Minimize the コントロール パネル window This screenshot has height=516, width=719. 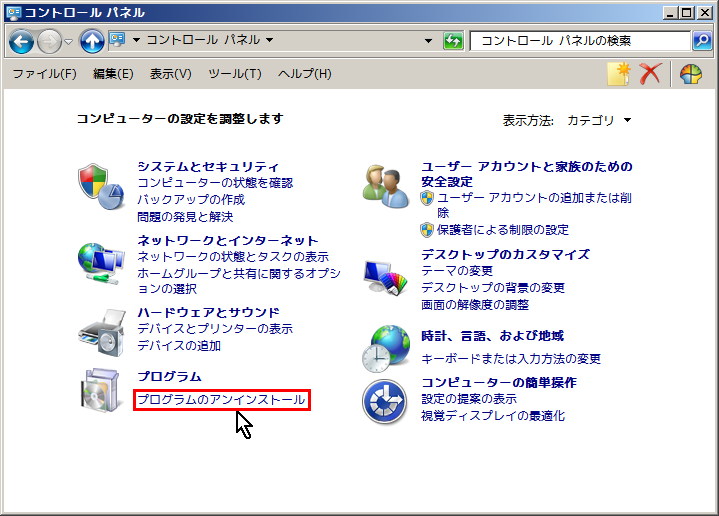[x=670, y=12]
